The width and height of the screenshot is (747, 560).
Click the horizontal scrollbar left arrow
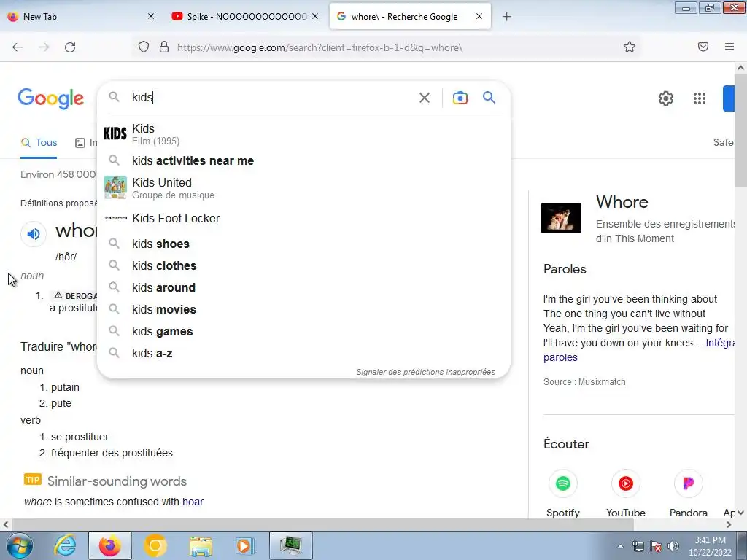pos(5,525)
